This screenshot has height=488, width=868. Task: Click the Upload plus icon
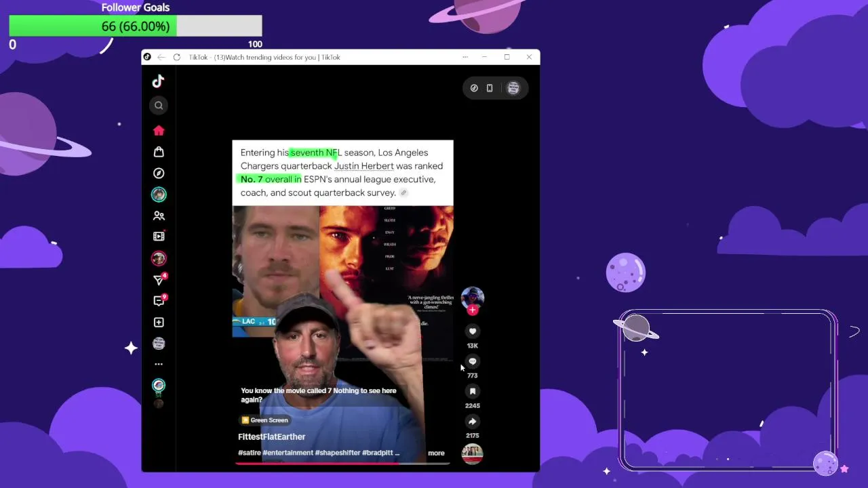coord(159,322)
